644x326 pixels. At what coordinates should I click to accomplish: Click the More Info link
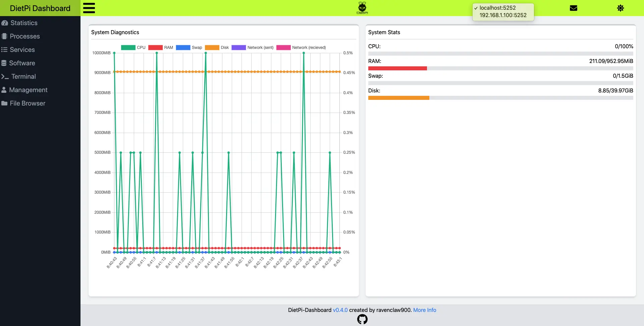pos(425,310)
